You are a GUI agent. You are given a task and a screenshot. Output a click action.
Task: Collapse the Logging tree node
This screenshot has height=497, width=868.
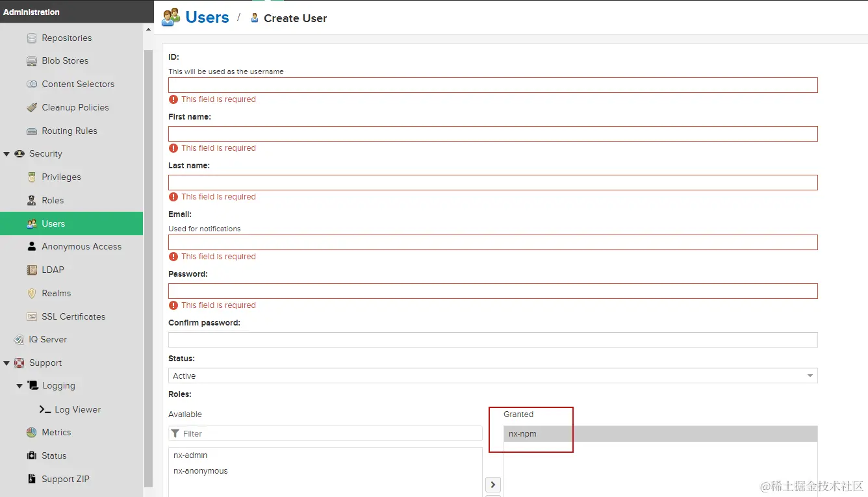pos(19,386)
